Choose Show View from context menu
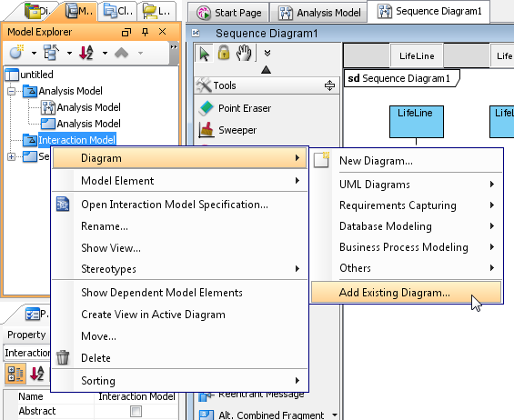514x420 pixels. 179,248
